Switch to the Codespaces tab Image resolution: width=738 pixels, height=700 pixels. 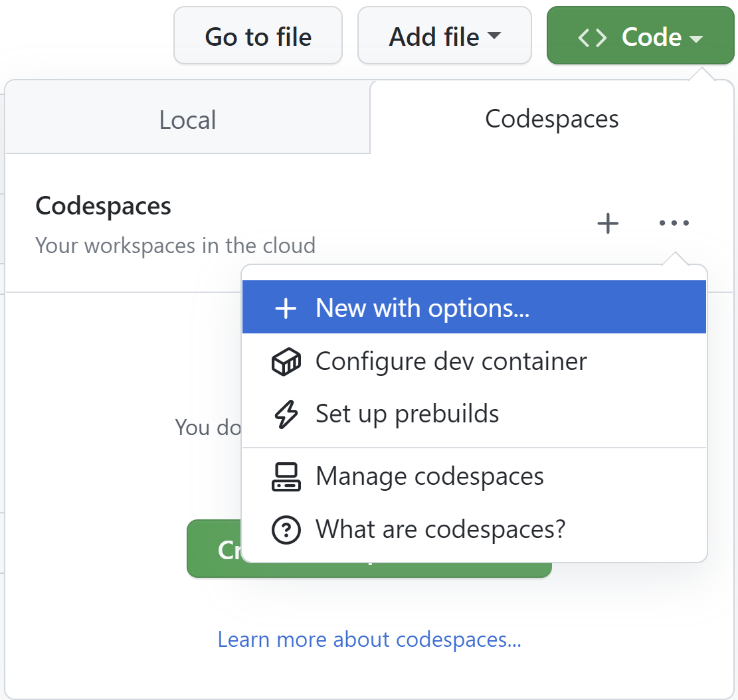(x=551, y=120)
